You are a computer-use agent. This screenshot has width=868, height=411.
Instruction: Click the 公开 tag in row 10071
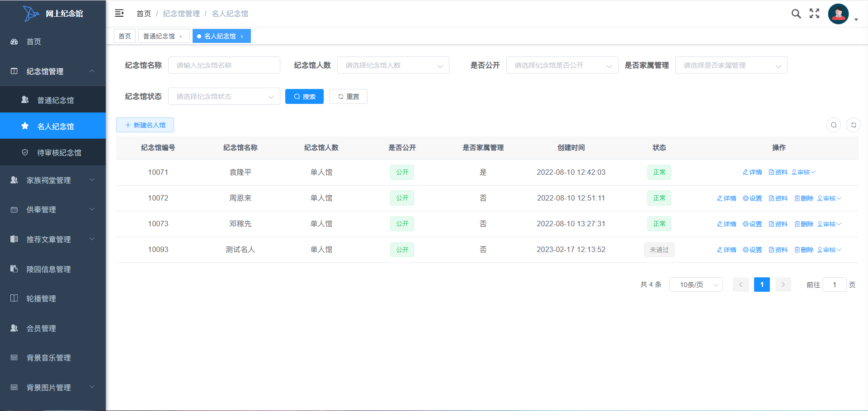coord(402,172)
